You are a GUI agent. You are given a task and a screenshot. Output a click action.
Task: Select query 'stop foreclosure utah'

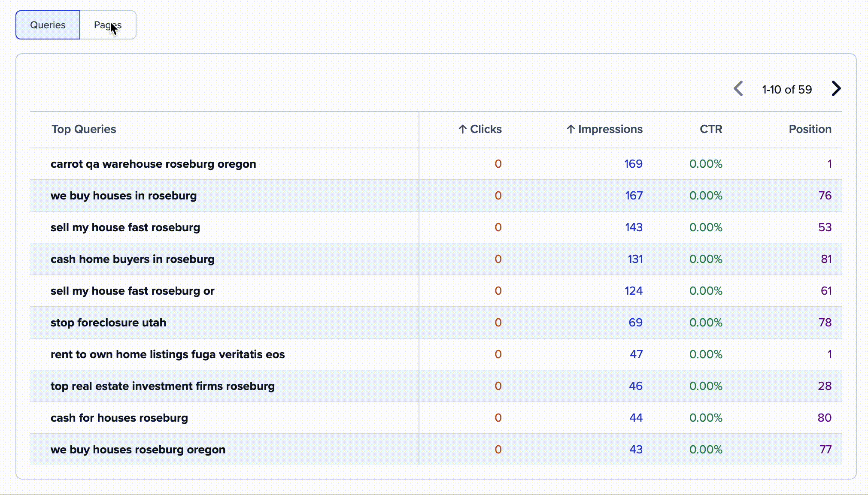(108, 323)
